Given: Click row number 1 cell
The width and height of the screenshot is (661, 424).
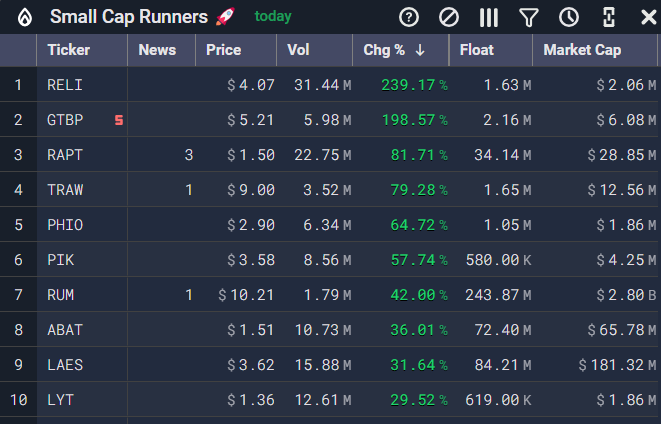Looking at the screenshot, I should coord(18,85).
